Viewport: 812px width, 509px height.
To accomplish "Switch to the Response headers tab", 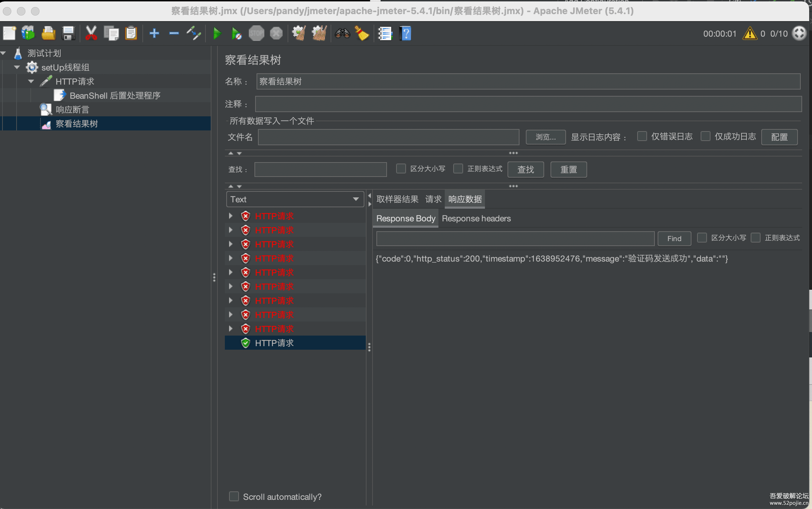I will (476, 219).
